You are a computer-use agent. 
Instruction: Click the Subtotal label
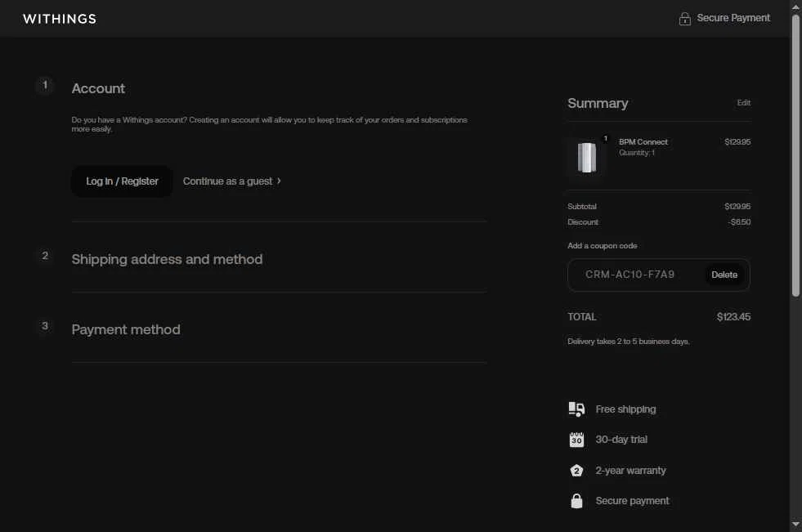(x=582, y=207)
